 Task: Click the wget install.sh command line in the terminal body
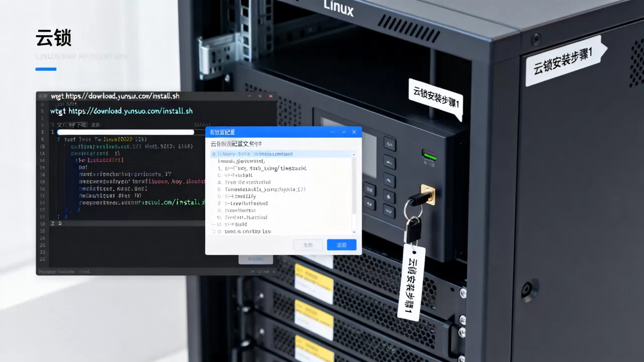(x=122, y=111)
